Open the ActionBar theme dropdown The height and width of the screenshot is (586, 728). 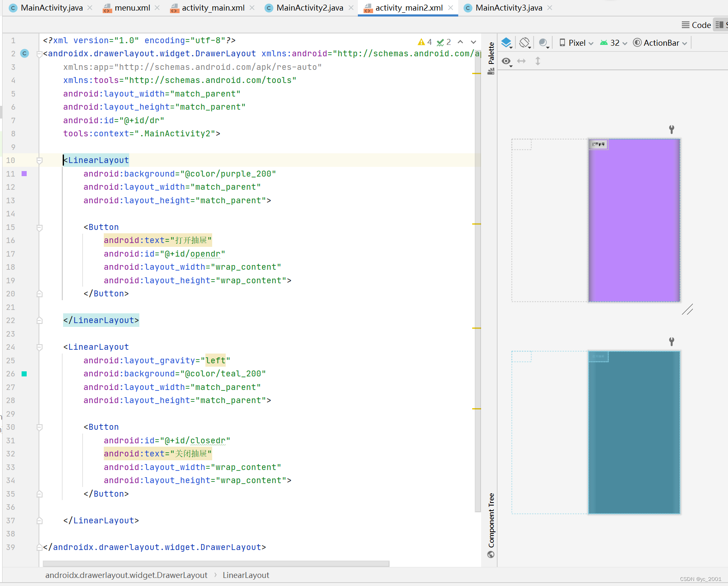(659, 42)
